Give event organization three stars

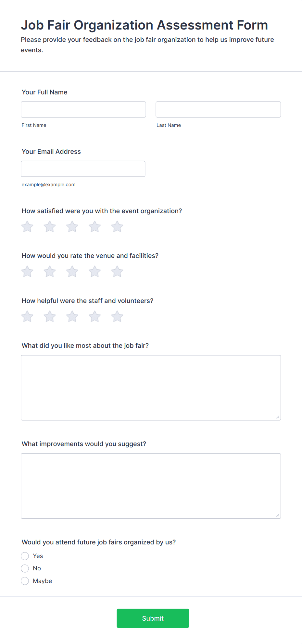72,226
